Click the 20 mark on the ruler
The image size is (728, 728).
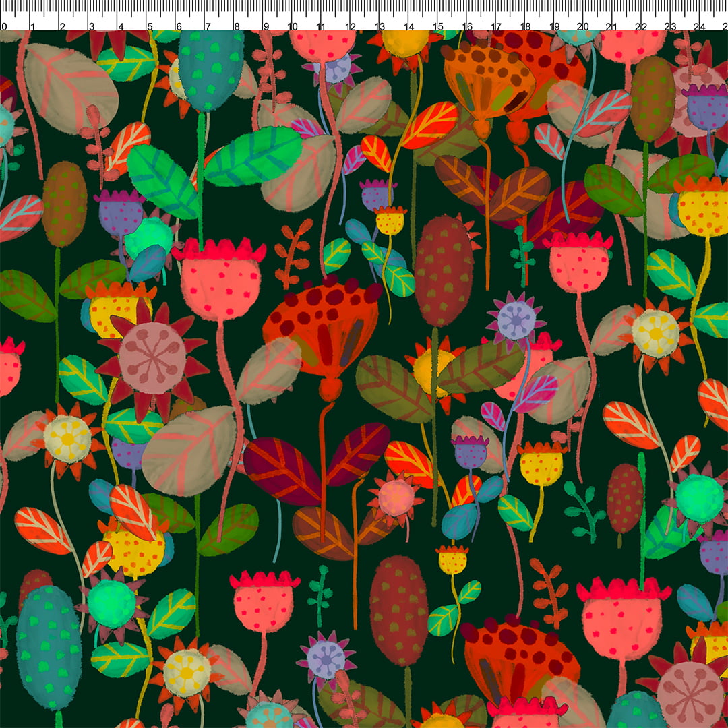(x=583, y=26)
